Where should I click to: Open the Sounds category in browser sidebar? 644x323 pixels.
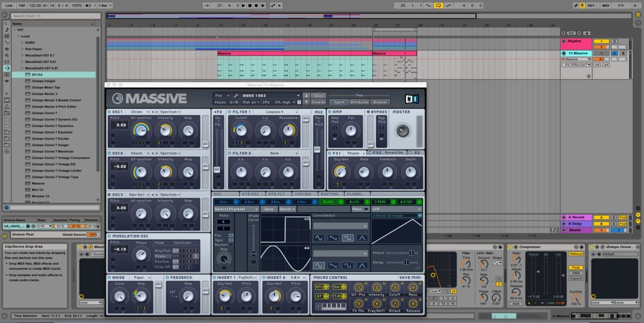(x=6, y=28)
